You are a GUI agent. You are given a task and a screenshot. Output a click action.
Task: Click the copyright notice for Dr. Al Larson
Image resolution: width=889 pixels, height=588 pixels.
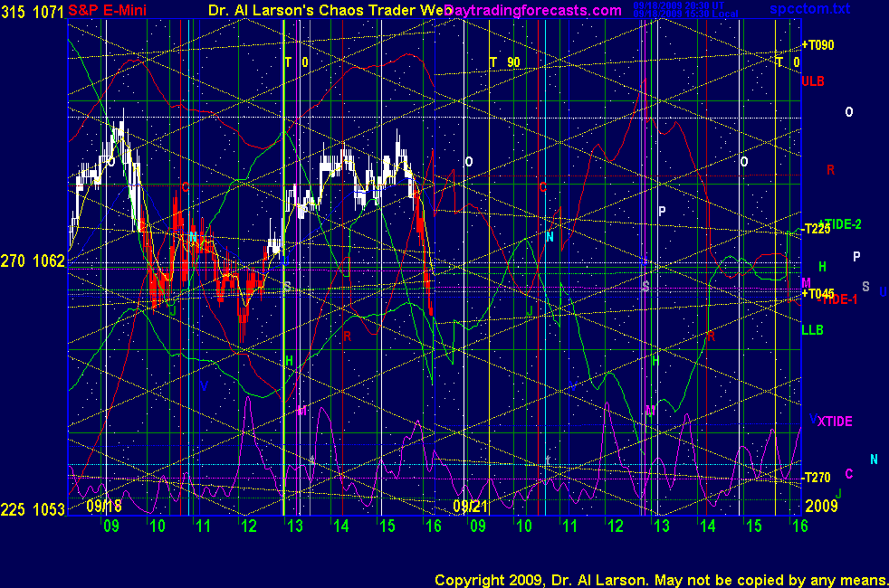click(x=661, y=580)
